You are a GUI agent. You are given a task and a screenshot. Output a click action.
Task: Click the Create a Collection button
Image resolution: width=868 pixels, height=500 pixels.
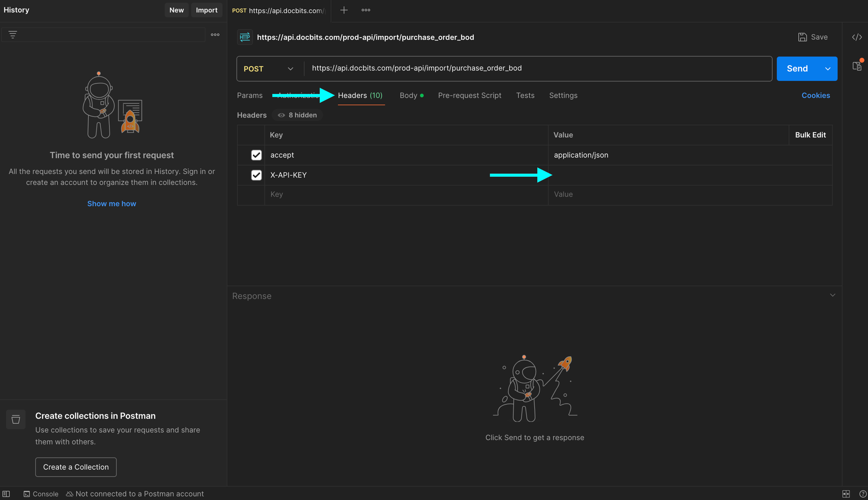click(76, 467)
